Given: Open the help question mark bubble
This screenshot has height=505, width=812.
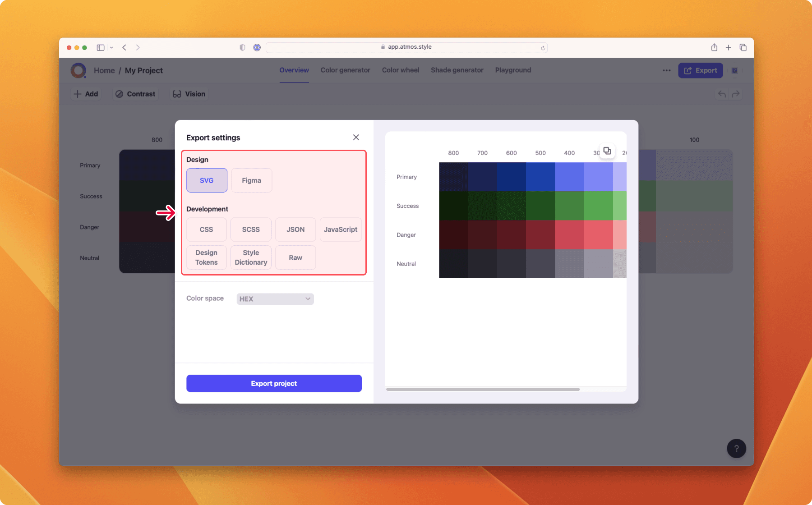Looking at the screenshot, I should point(736,448).
